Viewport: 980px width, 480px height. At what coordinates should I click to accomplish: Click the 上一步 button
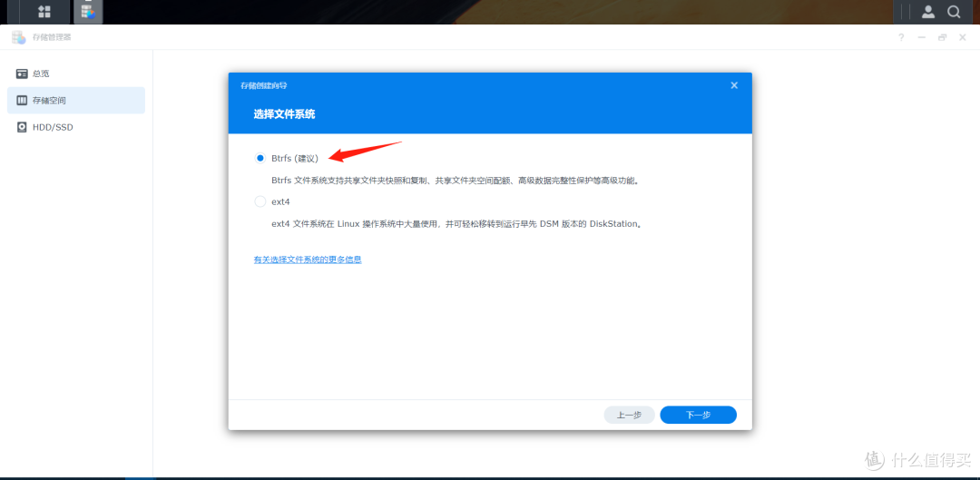tap(629, 415)
